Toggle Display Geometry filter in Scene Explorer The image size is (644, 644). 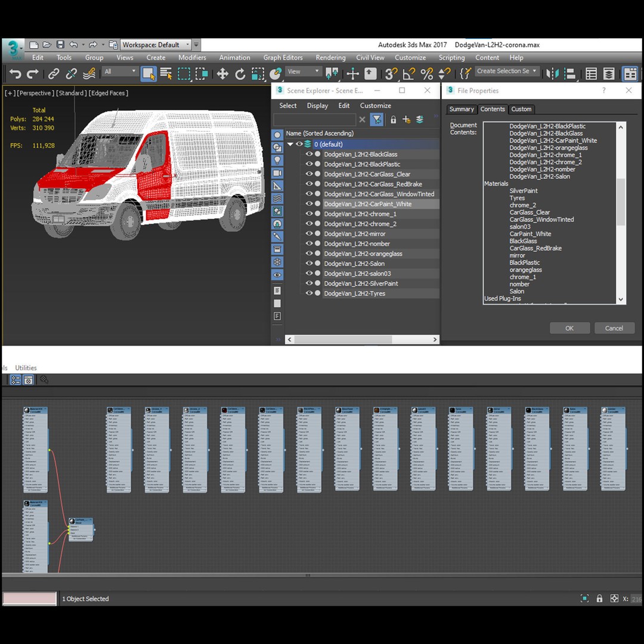pos(277,135)
